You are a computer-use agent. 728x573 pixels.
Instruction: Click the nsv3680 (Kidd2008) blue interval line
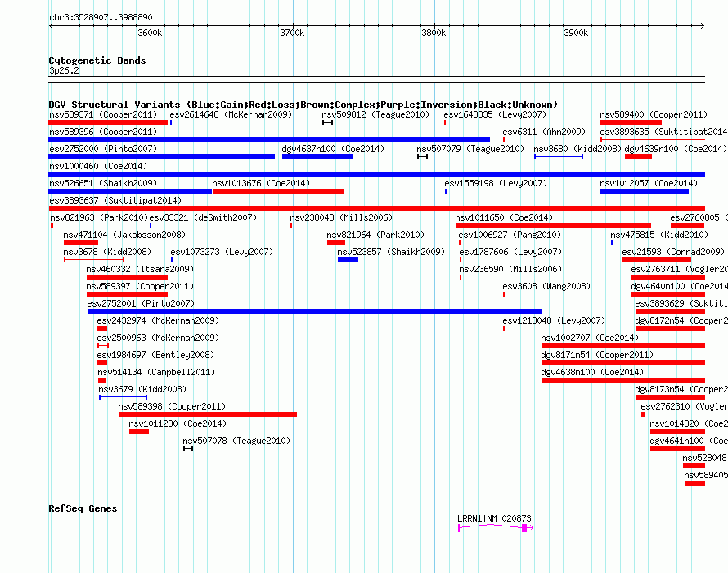point(559,157)
